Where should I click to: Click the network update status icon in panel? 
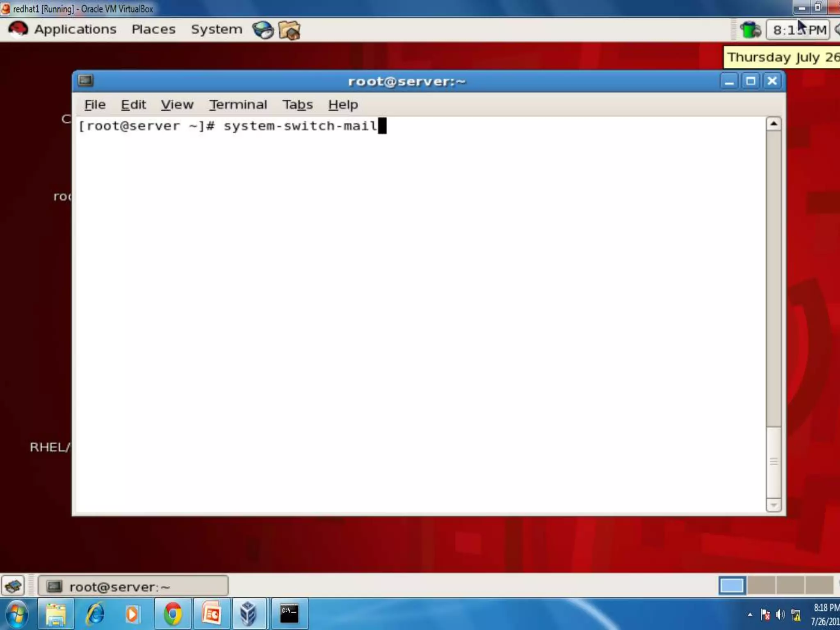pos(750,30)
